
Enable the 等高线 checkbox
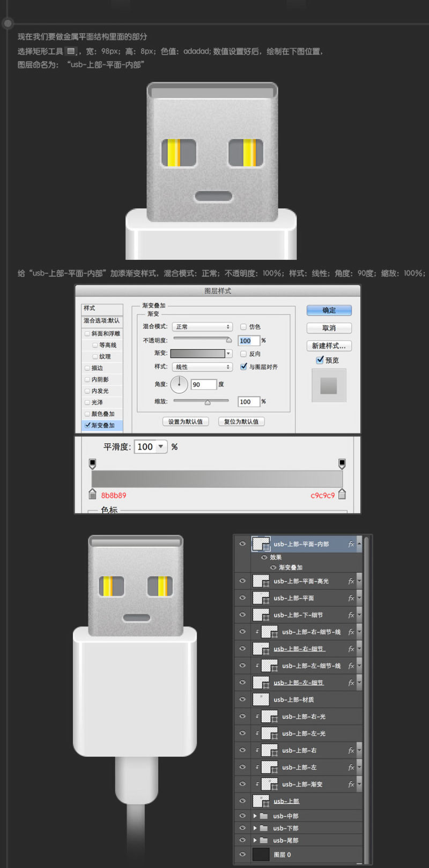(x=95, y=345)
